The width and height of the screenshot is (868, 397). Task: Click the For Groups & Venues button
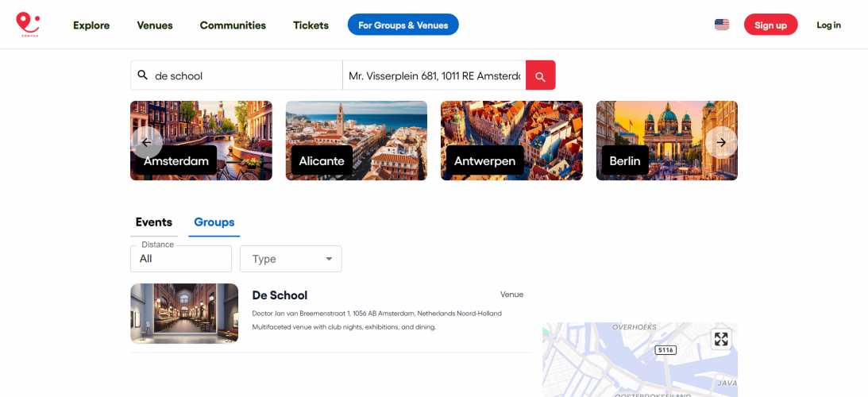[x=403, y=25]
